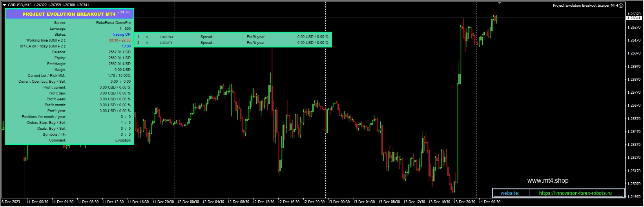Click the Friday EA off time 19:00
This screenshot has height=207, width=644.
point(126,46)
